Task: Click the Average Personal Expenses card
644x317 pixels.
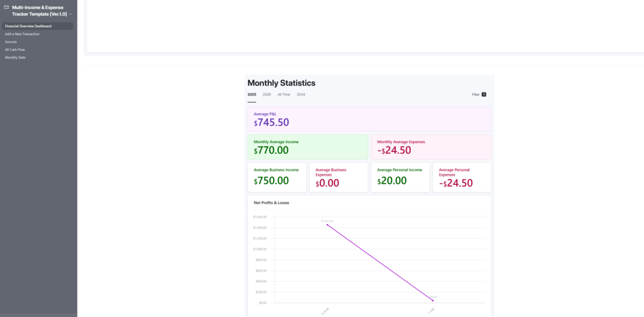Action: 461,177
